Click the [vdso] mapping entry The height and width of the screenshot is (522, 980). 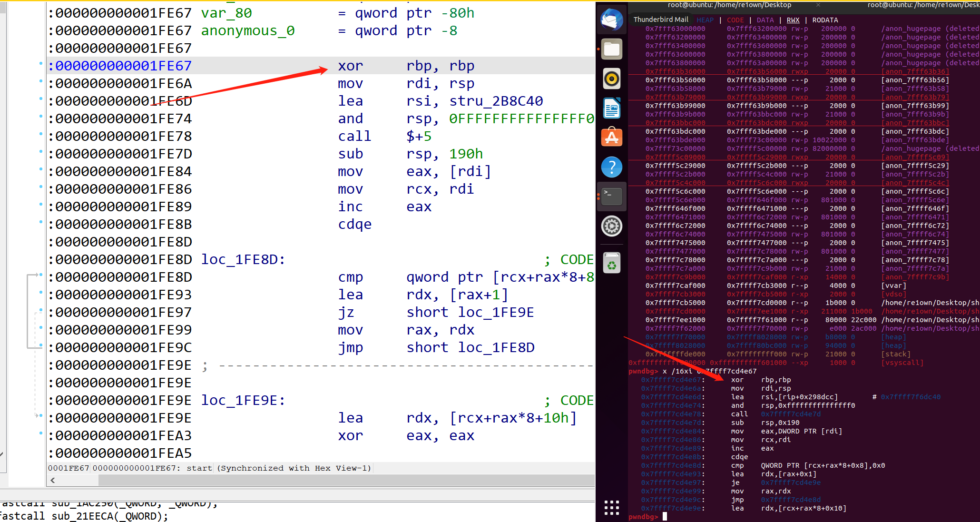pyautogui.click(x=894, y=294)
